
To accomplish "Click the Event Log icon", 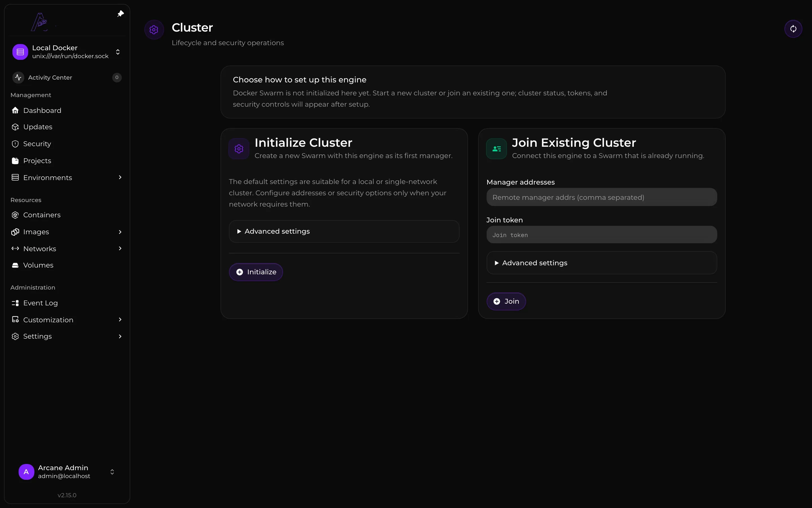I will tap(15, 303).
